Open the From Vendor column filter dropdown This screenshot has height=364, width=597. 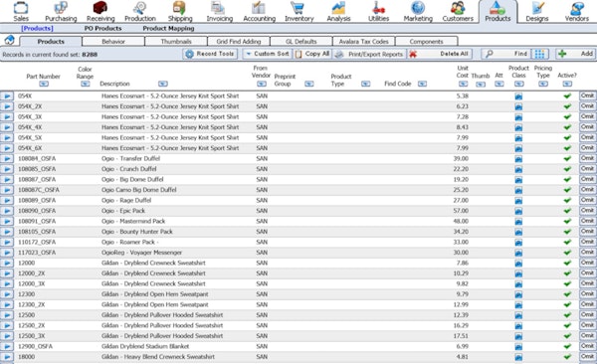[261, 84]
